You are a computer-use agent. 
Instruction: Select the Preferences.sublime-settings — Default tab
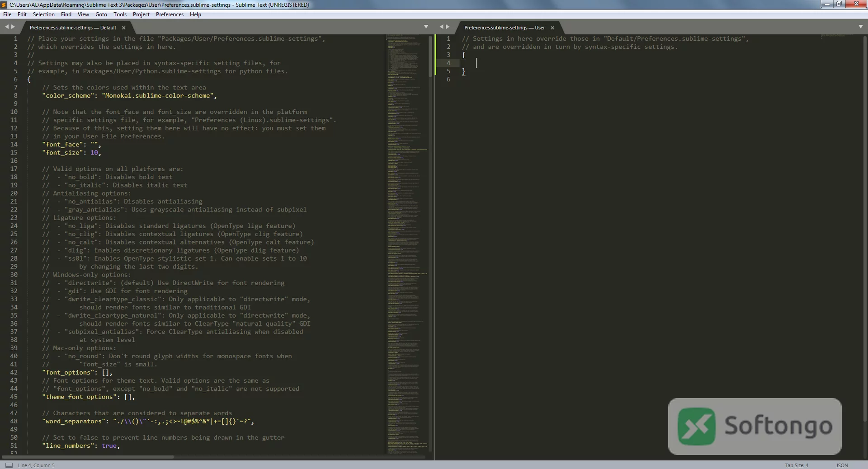73,28
